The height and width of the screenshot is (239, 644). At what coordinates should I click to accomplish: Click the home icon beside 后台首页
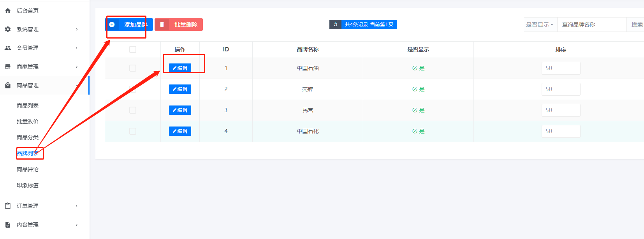pos(8,11)
